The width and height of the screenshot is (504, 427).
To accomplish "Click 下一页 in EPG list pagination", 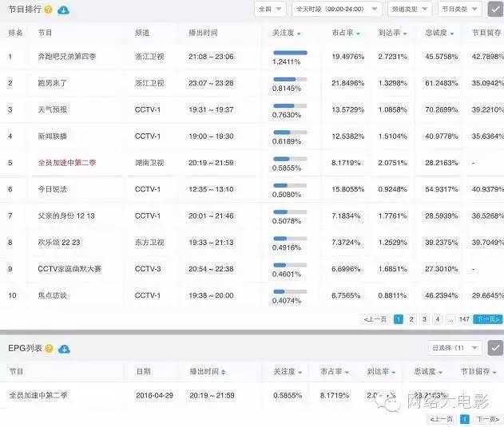I will point(487,419).
